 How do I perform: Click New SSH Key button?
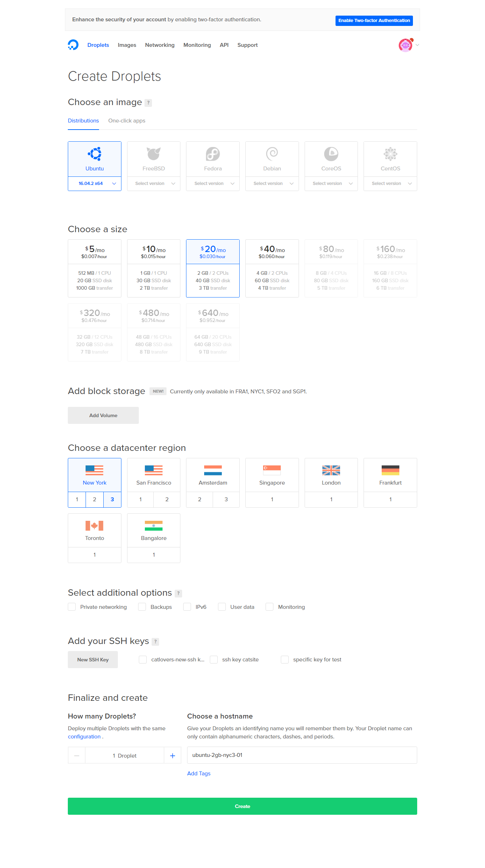tap(93, 660)
